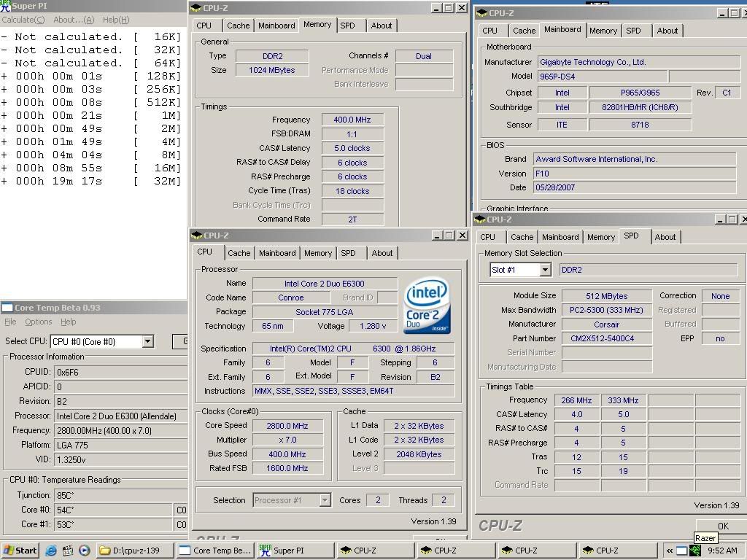
Task: Click the Windows Start button
Action: click(x=20, y=551)
